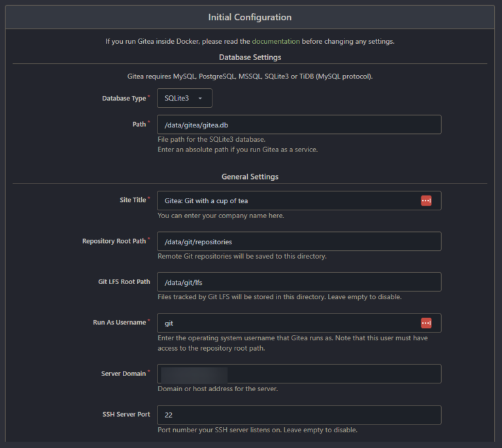The height and width of the screenshot is (448, 502).
Task: Click the Repository Root Path field
Action: 299,242
